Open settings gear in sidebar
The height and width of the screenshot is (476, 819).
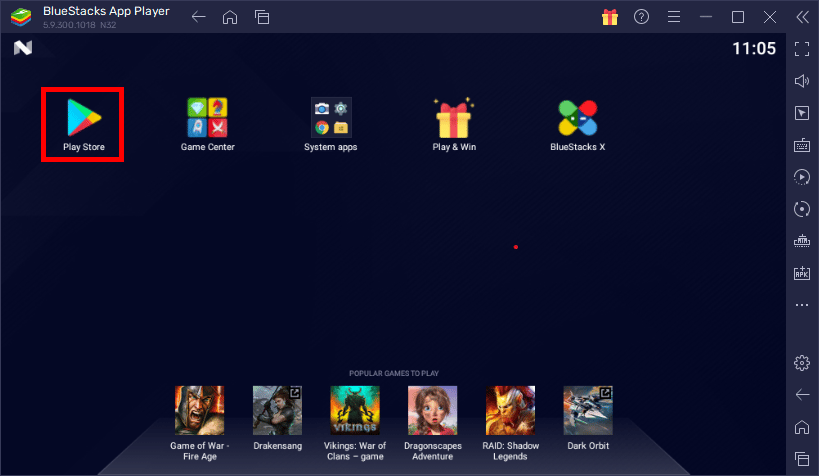(x=802, y=363)
